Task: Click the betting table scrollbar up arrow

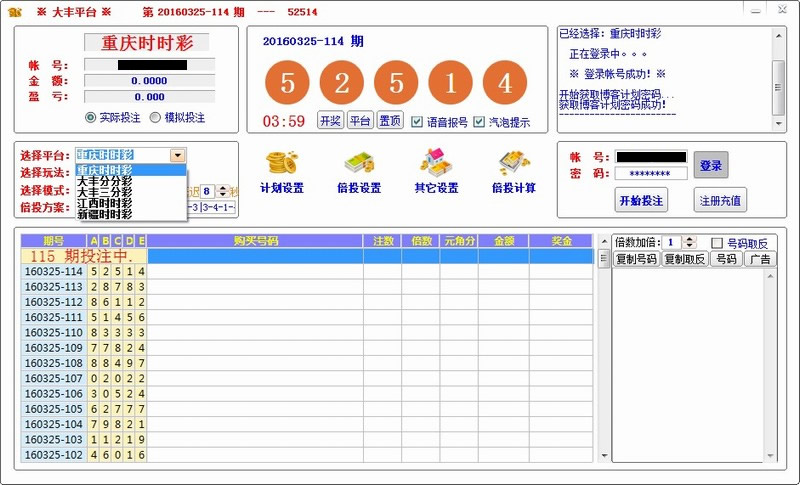Action: pos(604,242)
